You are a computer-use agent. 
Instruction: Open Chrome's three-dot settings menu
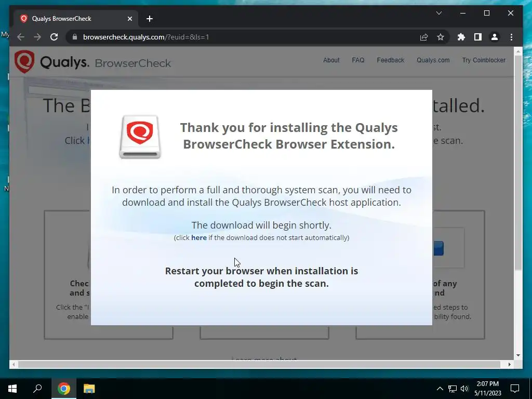[x=511, y=37]
